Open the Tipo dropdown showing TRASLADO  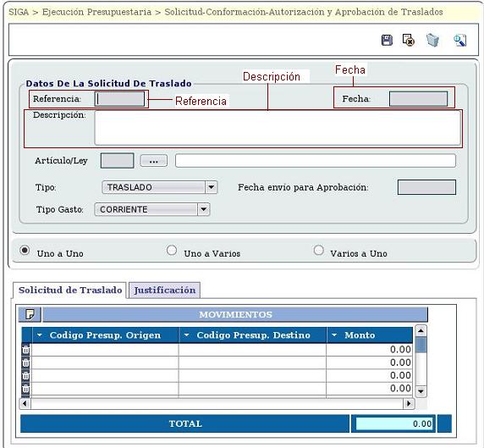(160, 187)
